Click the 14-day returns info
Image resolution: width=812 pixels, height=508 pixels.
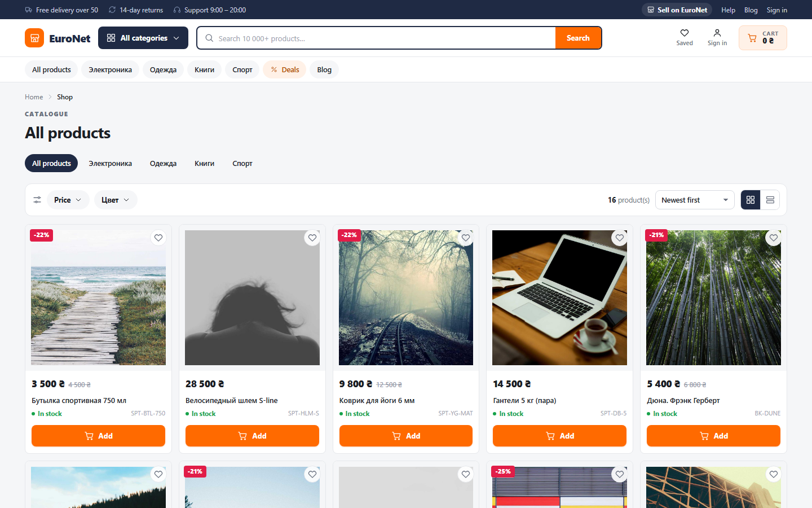coord(136,10)
